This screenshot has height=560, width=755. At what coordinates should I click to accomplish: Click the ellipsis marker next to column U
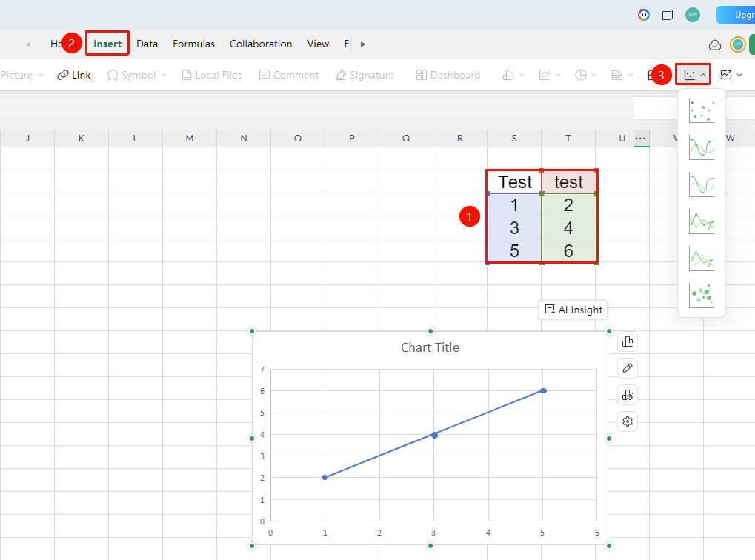(640, 139)
